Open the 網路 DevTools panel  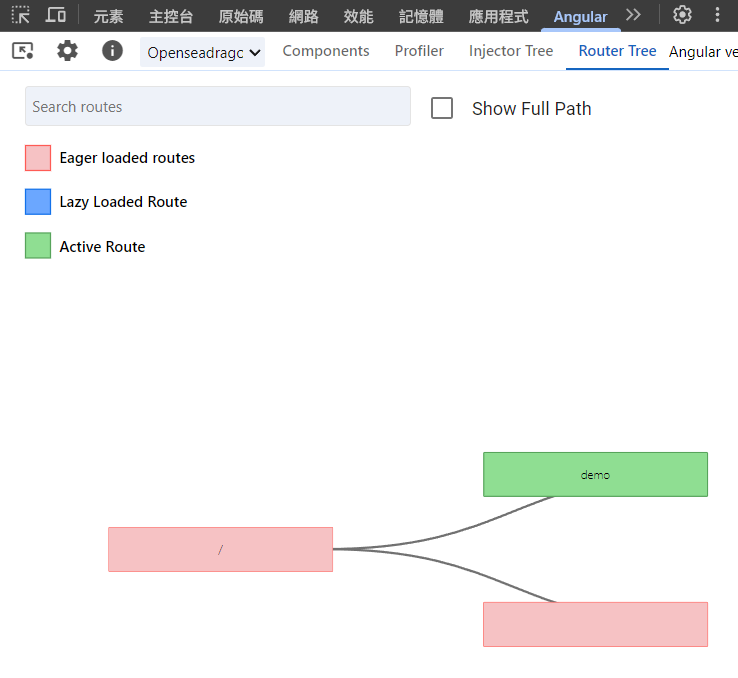click(x=303, y=16)
